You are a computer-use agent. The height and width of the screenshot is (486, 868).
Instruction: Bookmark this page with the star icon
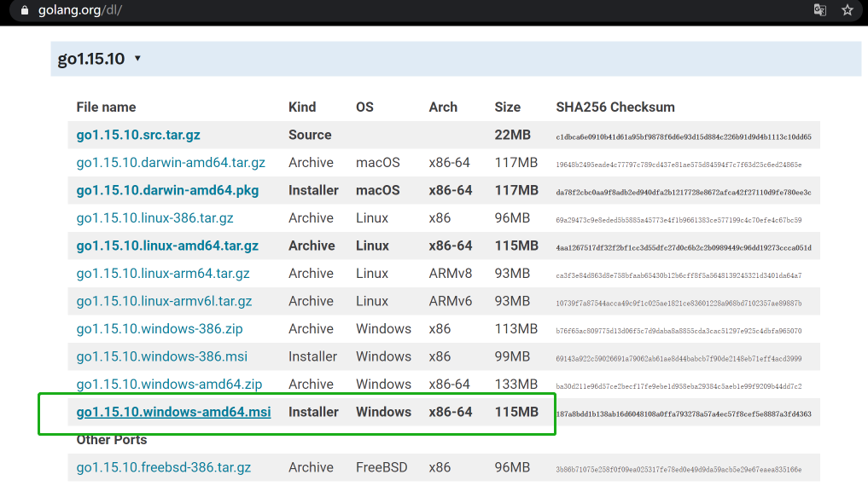(x=848, y=10)
